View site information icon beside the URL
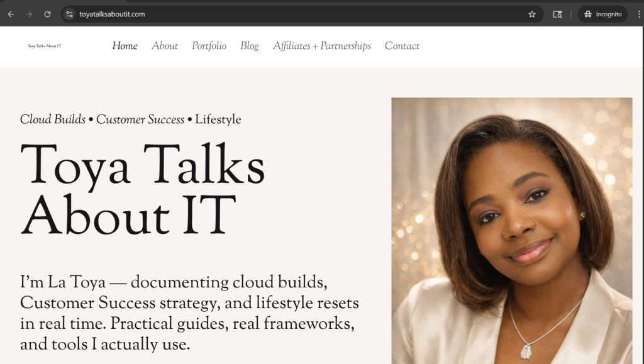This screenshot has width=644, height=364. 69,14
